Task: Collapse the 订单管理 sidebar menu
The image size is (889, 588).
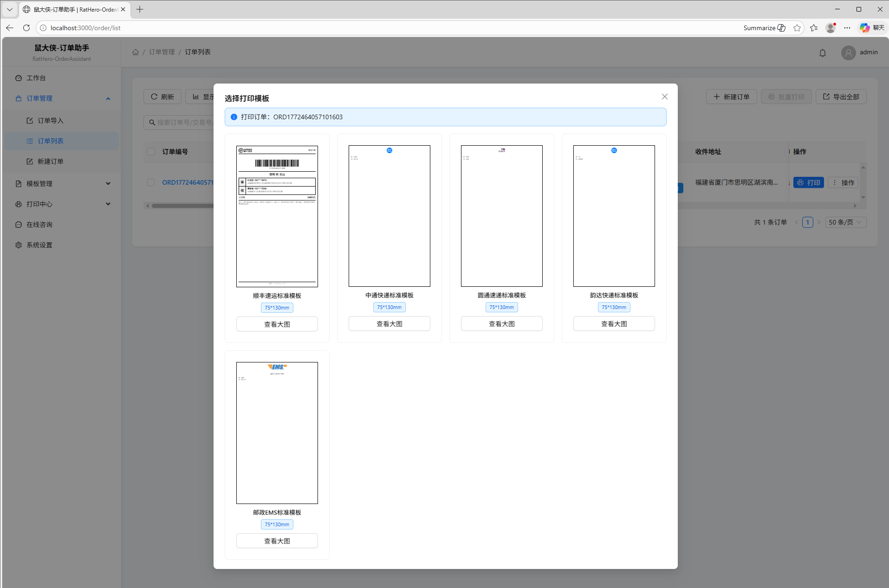Action: click(108, 98)
